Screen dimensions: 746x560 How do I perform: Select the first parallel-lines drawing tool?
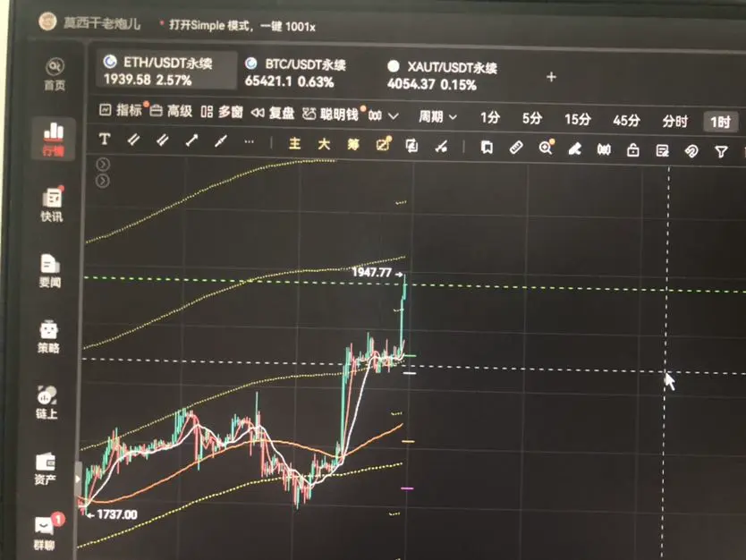(x=133, y=140)
